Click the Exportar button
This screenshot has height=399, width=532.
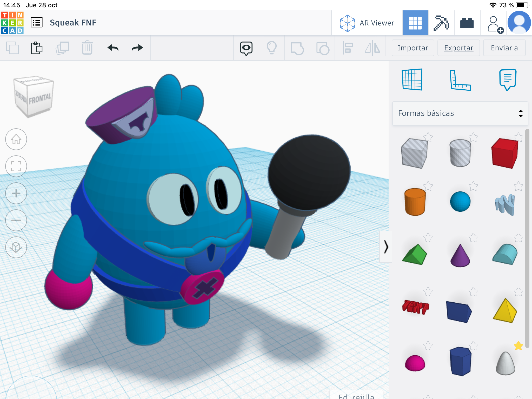pyautogui.click(x=458, y=48)
